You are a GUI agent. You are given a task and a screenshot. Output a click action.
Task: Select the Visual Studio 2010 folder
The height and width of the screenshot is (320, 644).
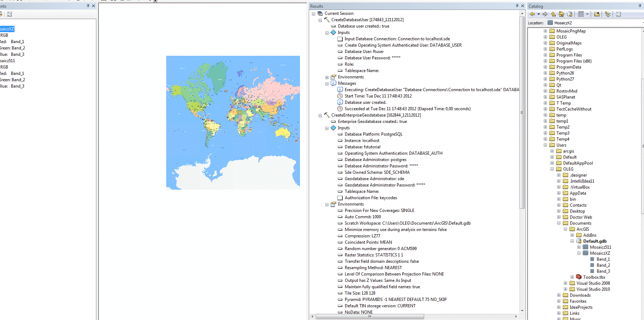point(593,289)
